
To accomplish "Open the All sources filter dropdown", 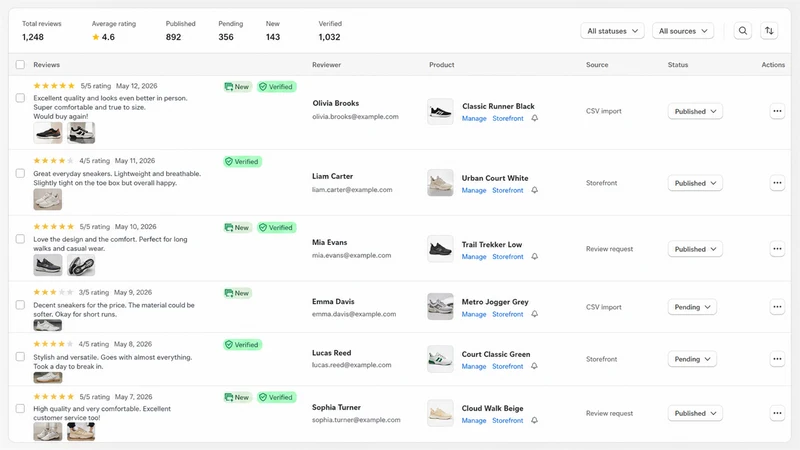I will point(683,31).
